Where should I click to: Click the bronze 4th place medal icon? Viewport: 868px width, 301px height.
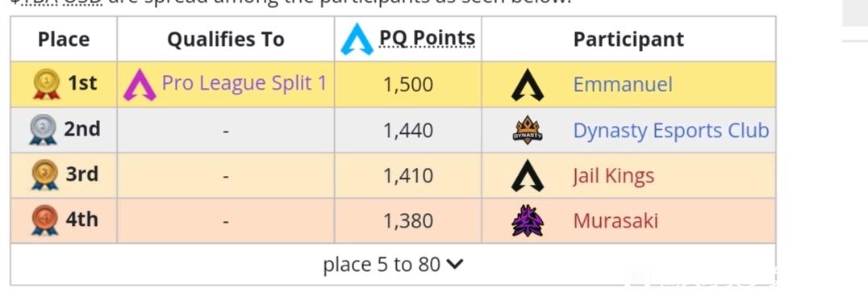pos(45,220)
